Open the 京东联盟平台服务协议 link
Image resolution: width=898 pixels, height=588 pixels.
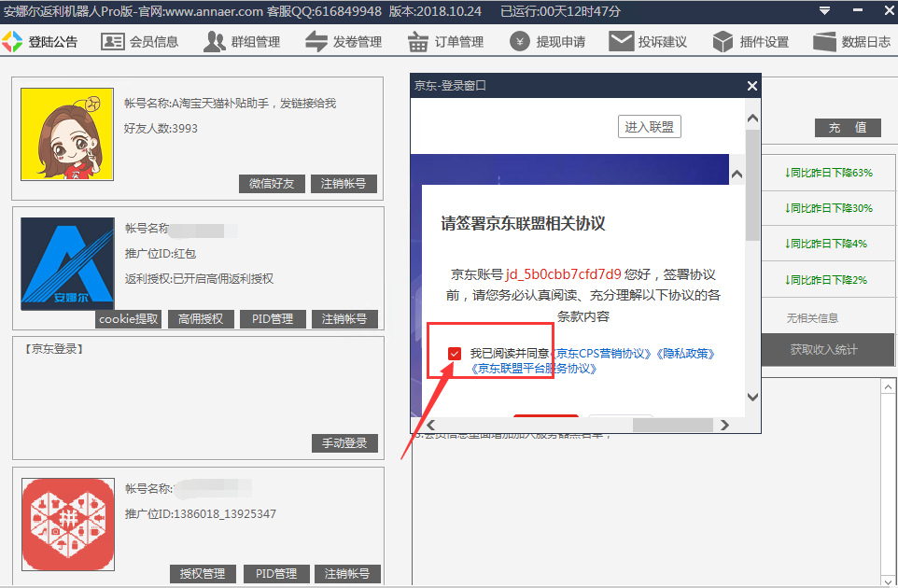pyautogui.click(x=533, y=369)
